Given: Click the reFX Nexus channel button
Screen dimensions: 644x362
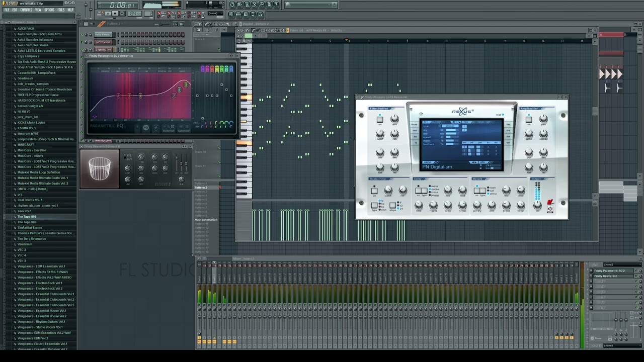Looking at the screenshot, I should [103, 42].
